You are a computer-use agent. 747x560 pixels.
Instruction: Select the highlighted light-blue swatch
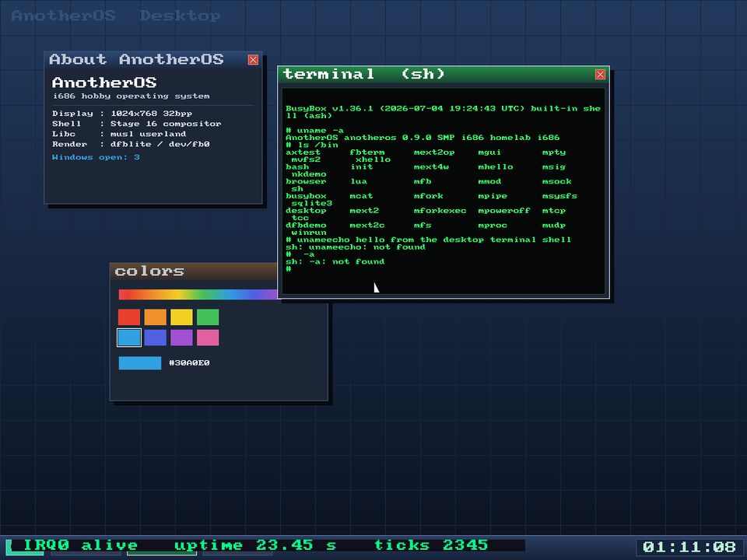coord(129,338)
